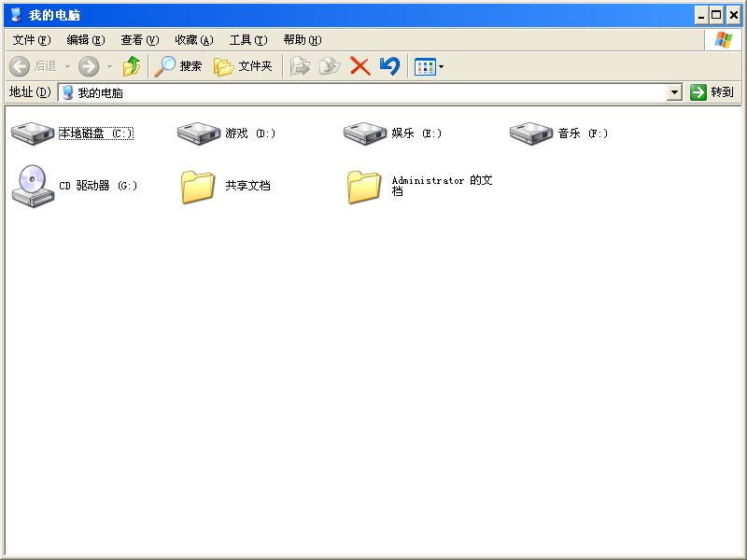Click the 娱乐 (E:) label text
The image size is (747, 560).
tap(416, 133)
